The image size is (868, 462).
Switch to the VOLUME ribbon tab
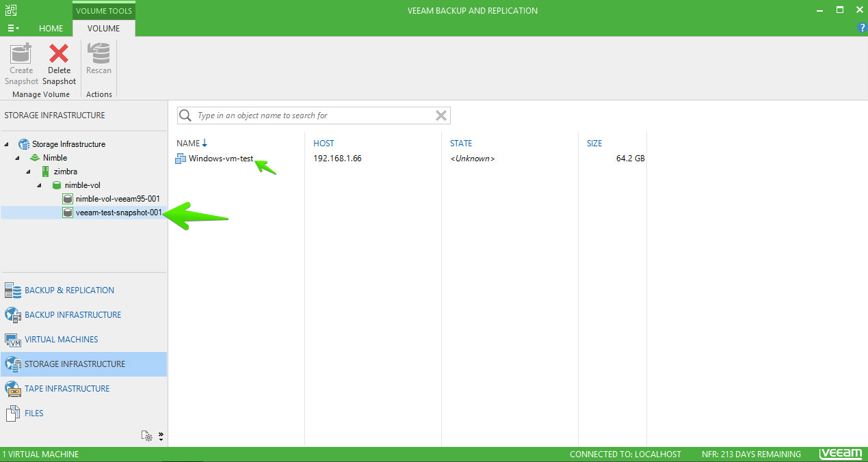[x=103, y=28]
